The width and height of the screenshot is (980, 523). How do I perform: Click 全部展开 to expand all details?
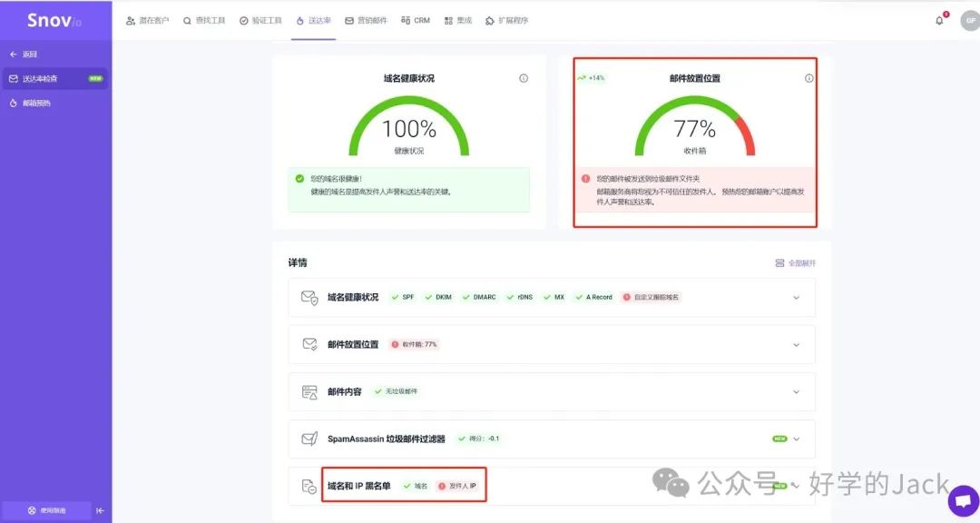(x=795, y=263)
